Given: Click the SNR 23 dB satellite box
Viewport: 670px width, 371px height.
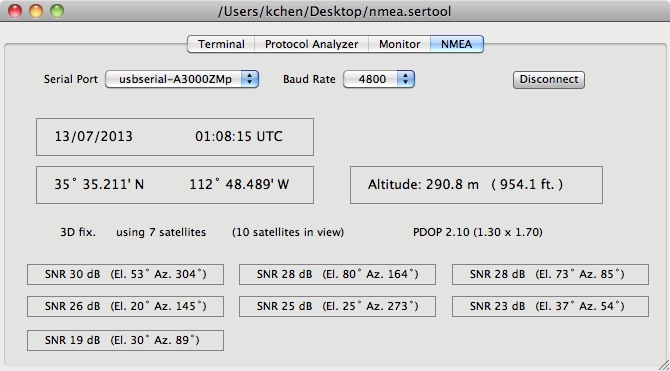Looking at the screenshot, I should 550,306.
